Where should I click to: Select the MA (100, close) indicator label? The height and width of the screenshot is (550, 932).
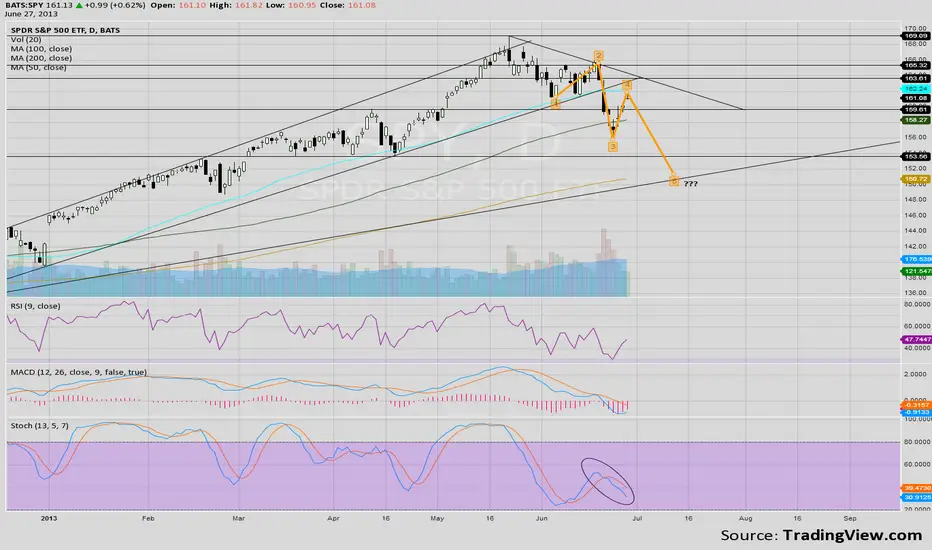click(x=41, y=49)
